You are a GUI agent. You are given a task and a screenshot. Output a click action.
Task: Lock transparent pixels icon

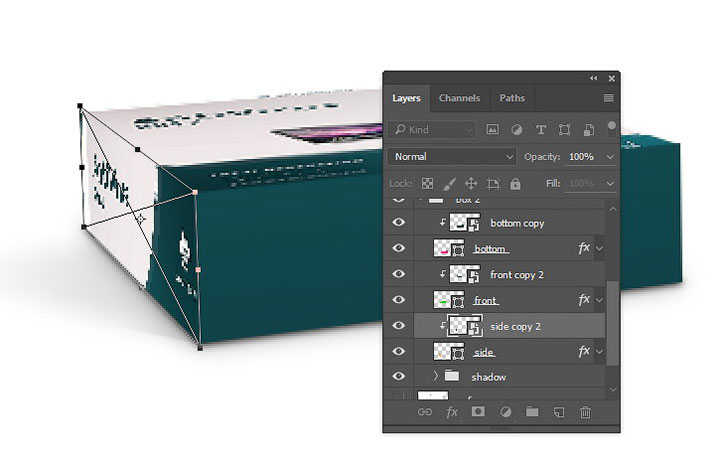tap(427, 184)
